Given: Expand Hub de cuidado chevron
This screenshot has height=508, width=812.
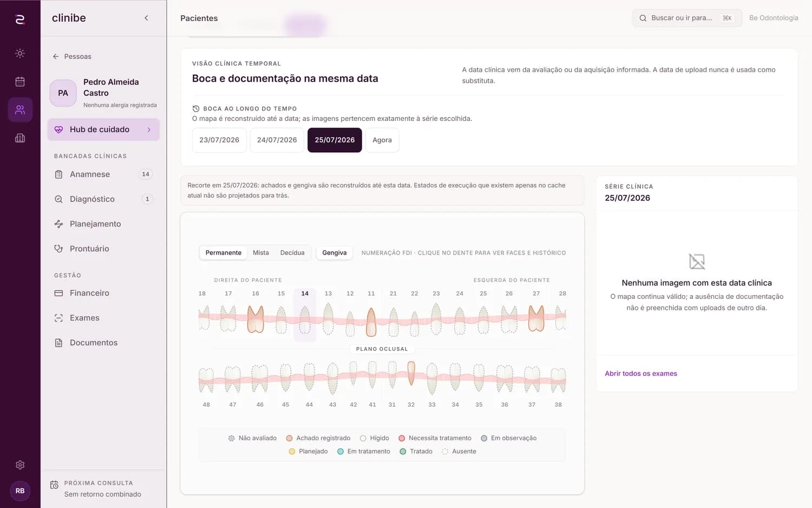Looking at the screenshot, I should coord(149,130).
